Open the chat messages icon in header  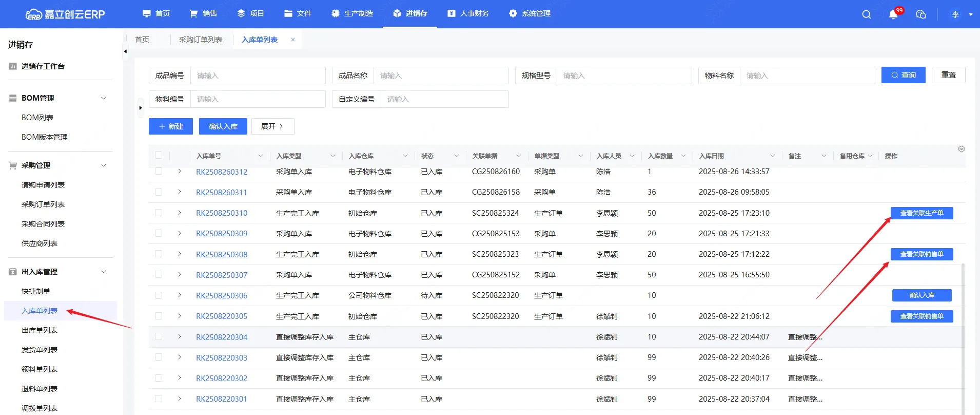pos(921,14)
